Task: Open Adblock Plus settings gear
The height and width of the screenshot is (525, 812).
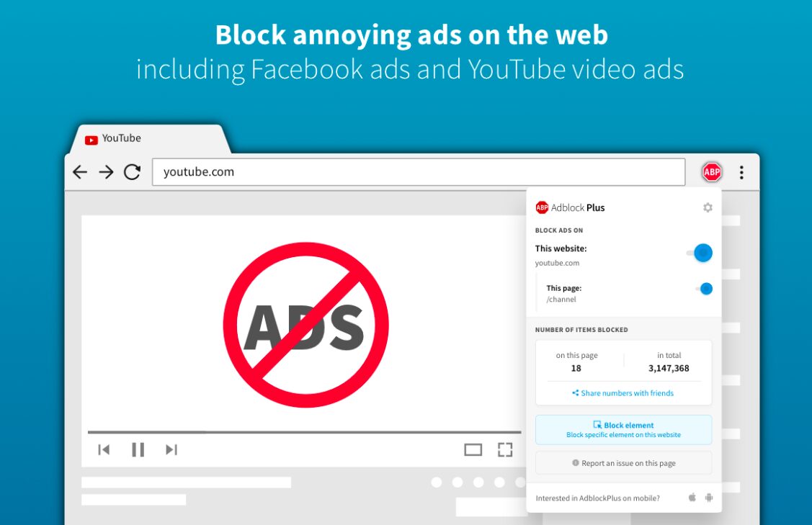Action: click(708, 207)
